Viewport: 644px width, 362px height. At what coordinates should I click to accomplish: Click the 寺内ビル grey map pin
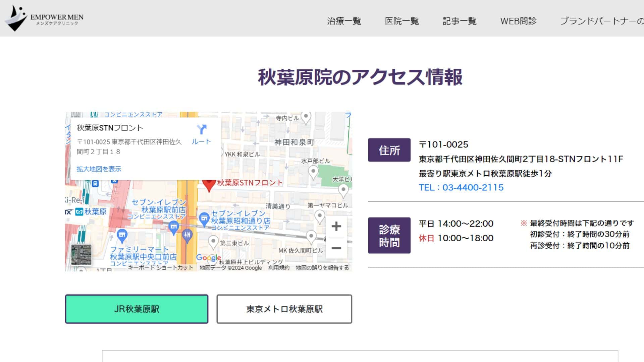point(306,118)
